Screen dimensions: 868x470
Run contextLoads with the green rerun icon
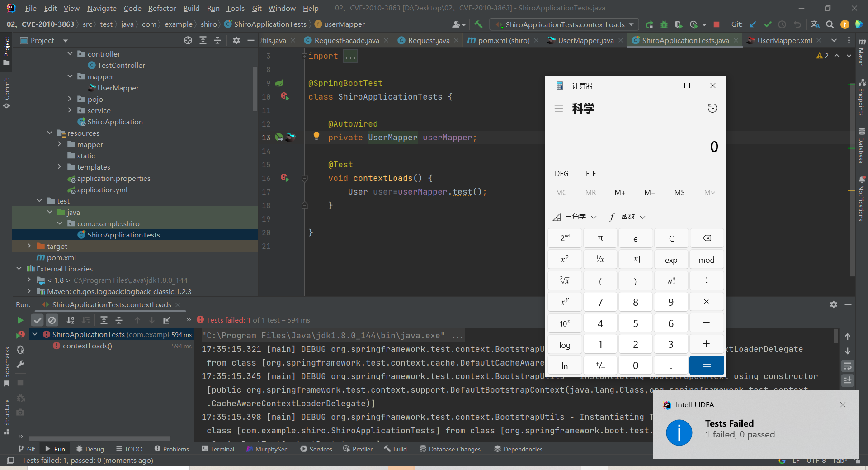tap(650, 24)
